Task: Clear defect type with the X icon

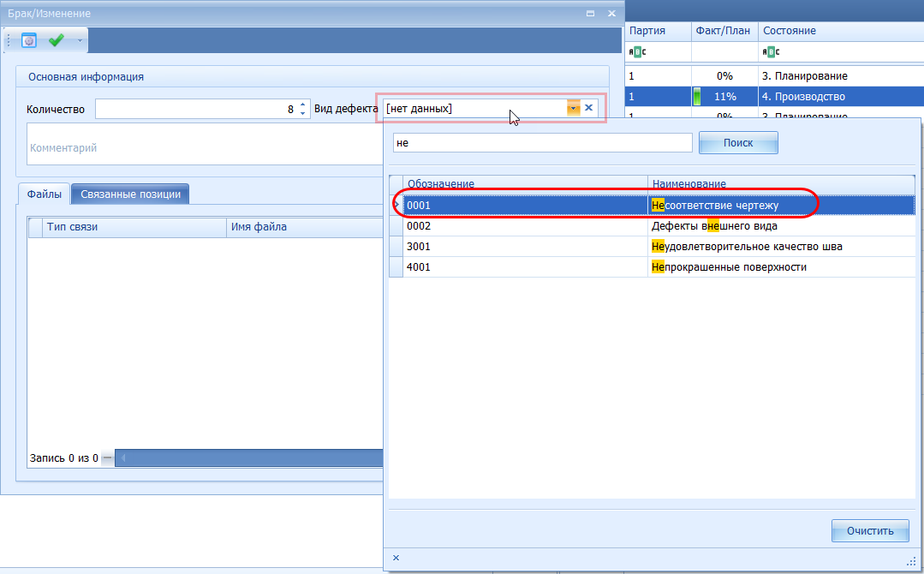Action: (588, 108)
